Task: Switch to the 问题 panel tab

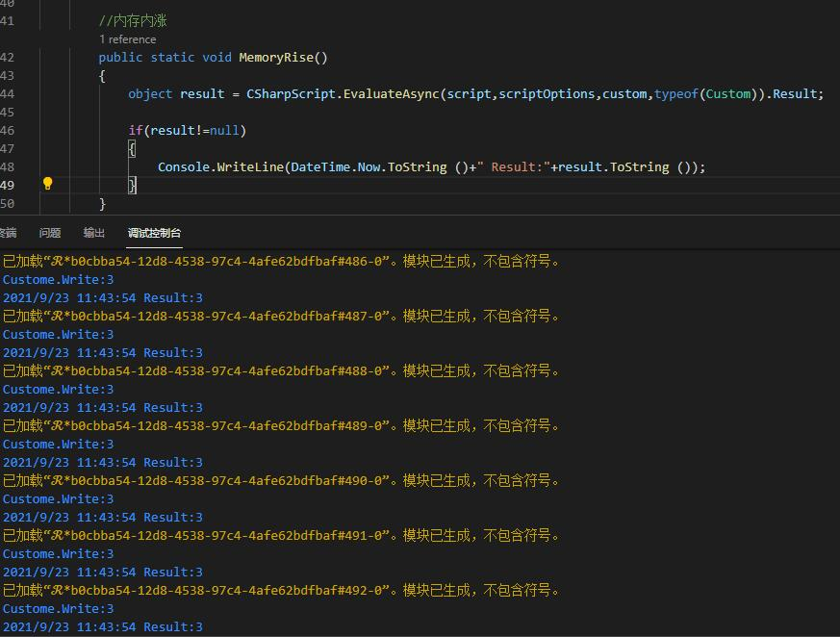Action: (x=50, y=233)
